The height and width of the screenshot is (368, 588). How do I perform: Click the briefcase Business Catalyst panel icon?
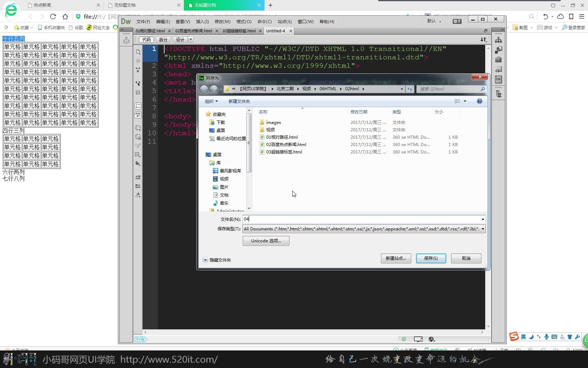(498, 60)
